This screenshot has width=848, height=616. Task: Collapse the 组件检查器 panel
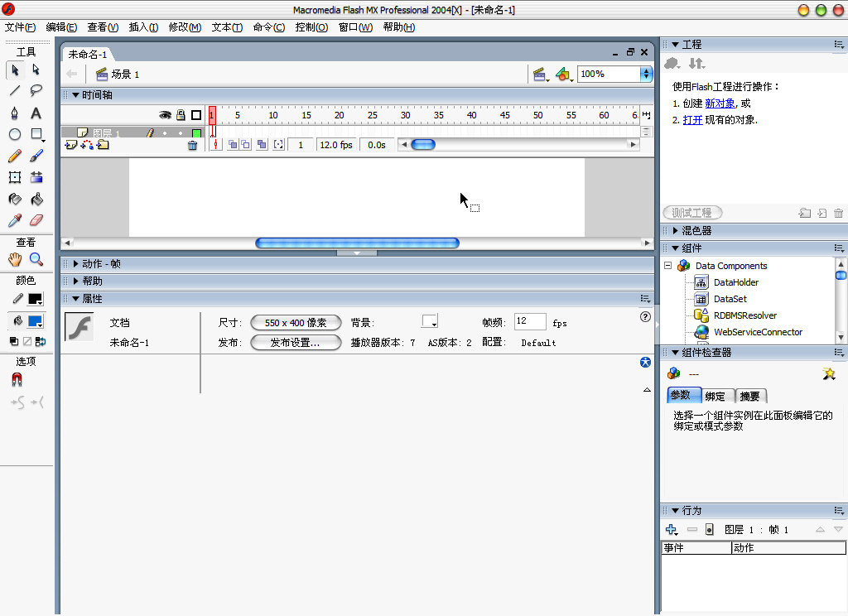coord(676,353)
